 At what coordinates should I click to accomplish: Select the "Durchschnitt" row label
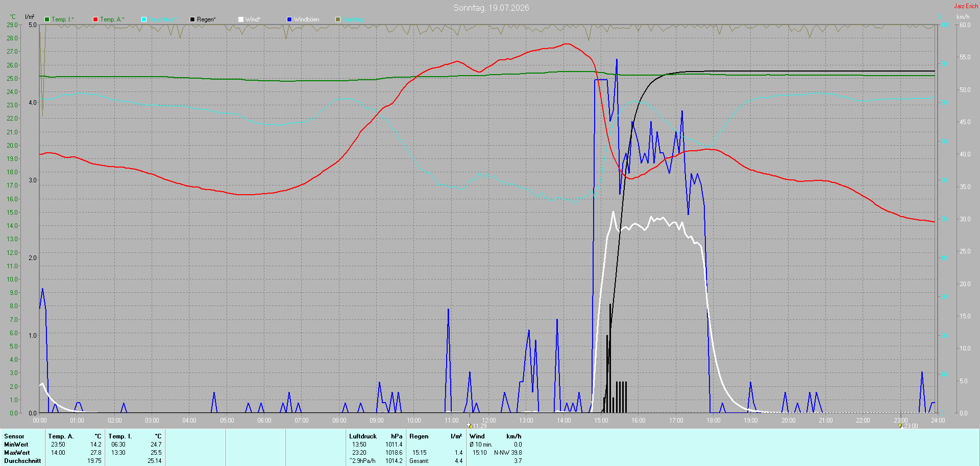(x=22, y=461)
